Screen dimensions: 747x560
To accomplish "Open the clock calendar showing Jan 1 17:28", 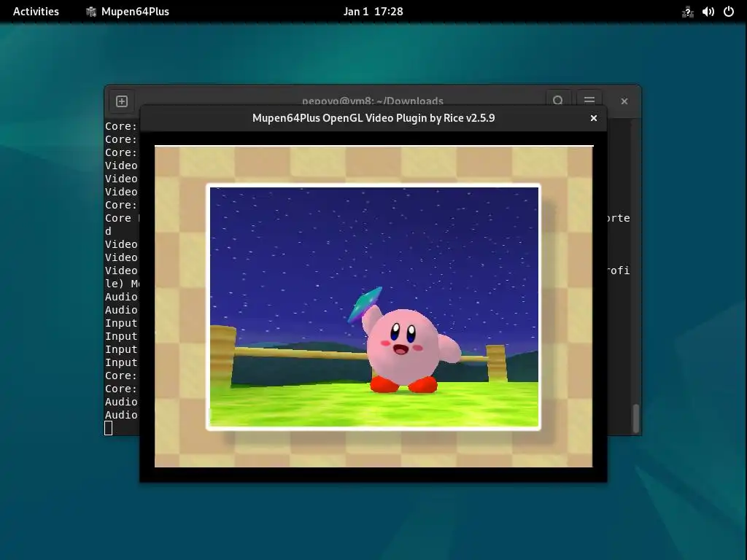I will coord(373,12).
